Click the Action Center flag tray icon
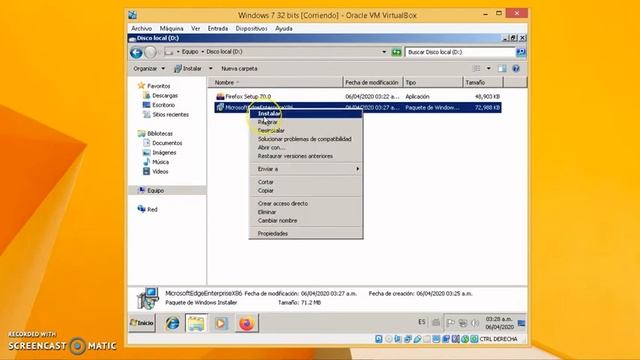 point(450,323)
